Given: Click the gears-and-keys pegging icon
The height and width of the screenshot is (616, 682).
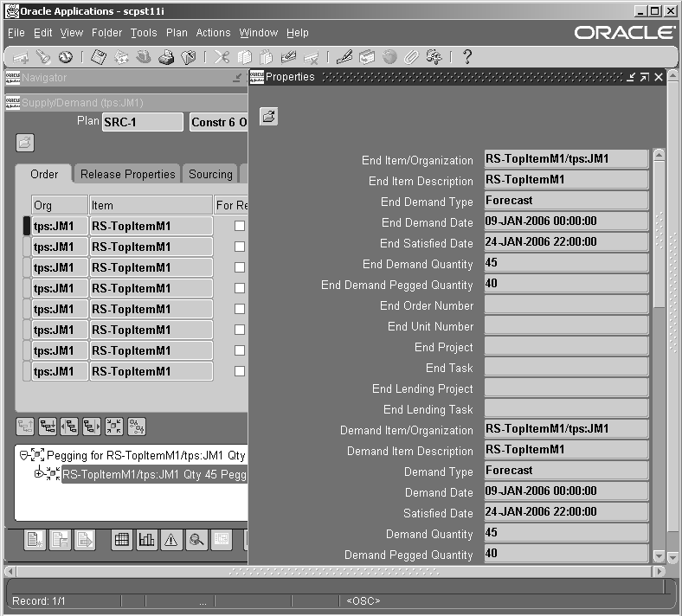Looking at the screenshot, I should point(137,427).
